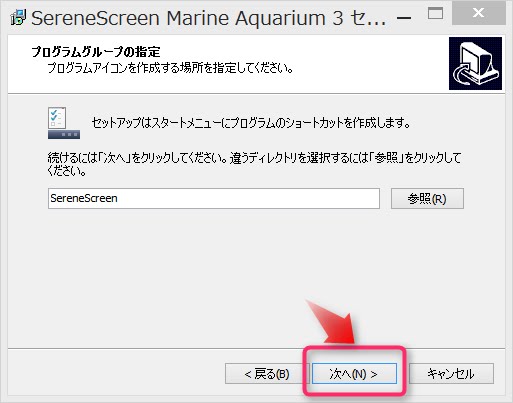Continue with the 次へ(N) > button
The height and width of the screenshot is (403, 513).
coord(354,374)
